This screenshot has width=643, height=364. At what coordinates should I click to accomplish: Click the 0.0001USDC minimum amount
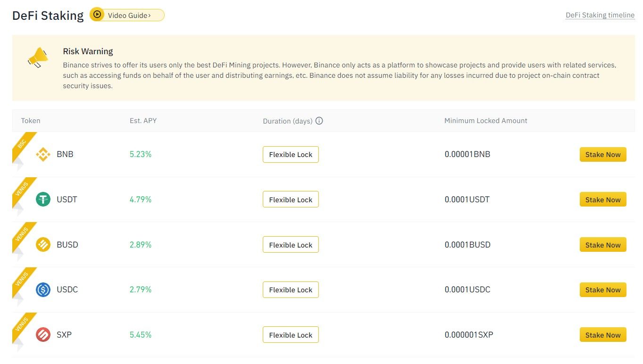click(x=468, y=290)
